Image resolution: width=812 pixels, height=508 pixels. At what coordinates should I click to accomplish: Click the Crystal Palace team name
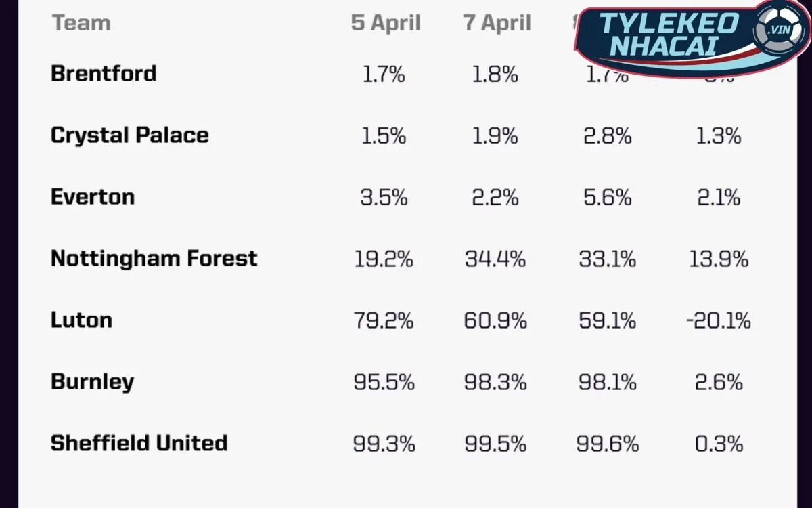[130, 135]
